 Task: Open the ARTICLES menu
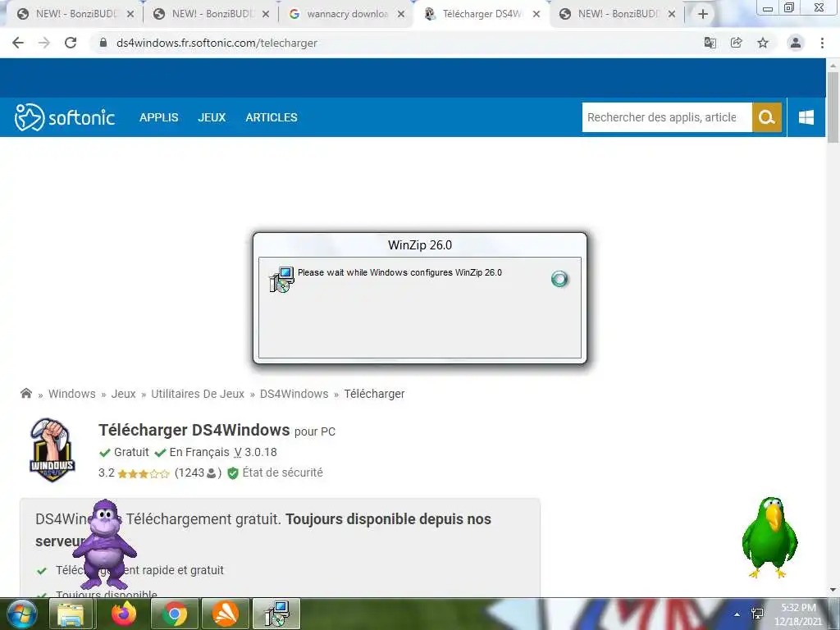[271, 117]
